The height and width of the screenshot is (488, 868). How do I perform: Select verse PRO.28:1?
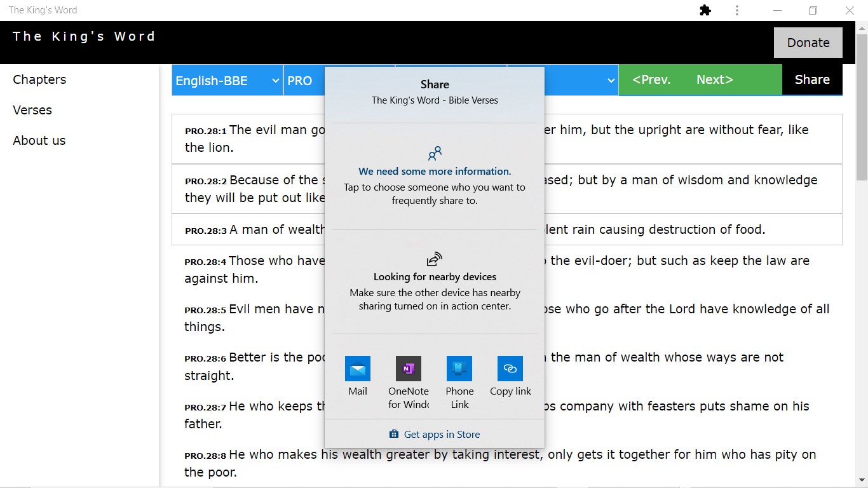(x=507, y=139)
